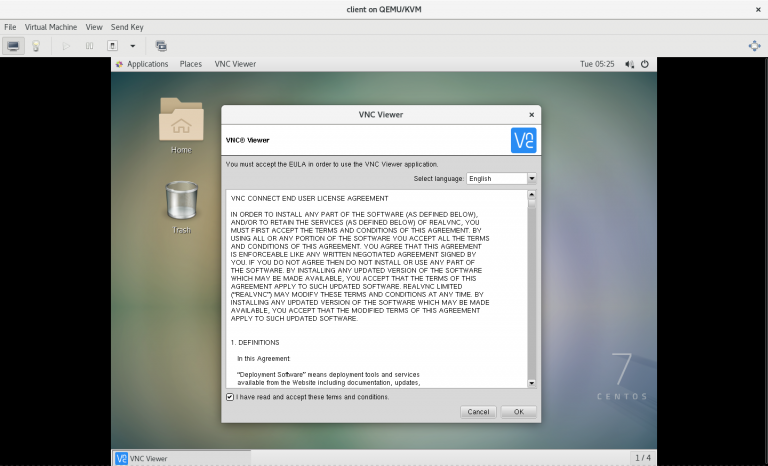The width and height of the screenshot is (768, 466).
Task: Click the workspace switcher 1 / 4
Action: (643, 458)
